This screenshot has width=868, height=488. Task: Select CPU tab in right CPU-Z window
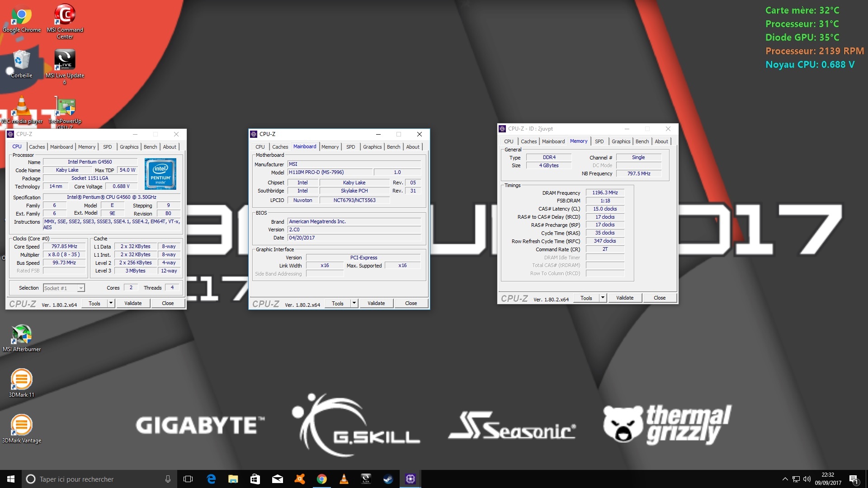[x=509, y=141]
